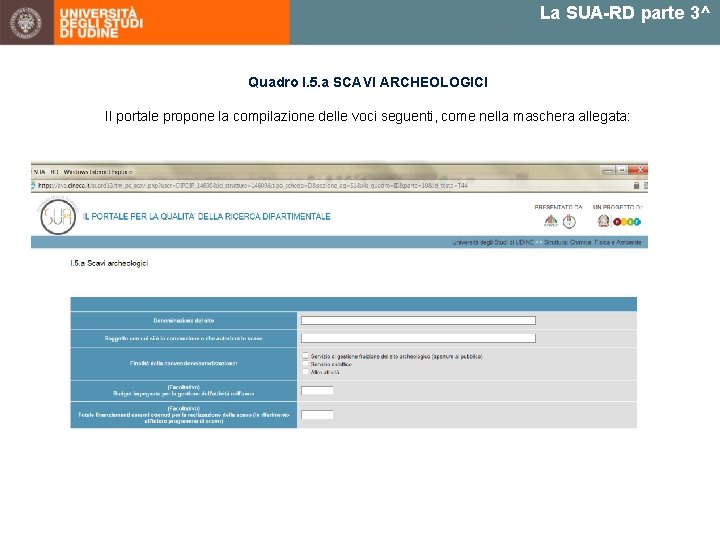Maximize the Internet Explorer window
The height and width of the screenshot is (540, 720).
point(622,170)
